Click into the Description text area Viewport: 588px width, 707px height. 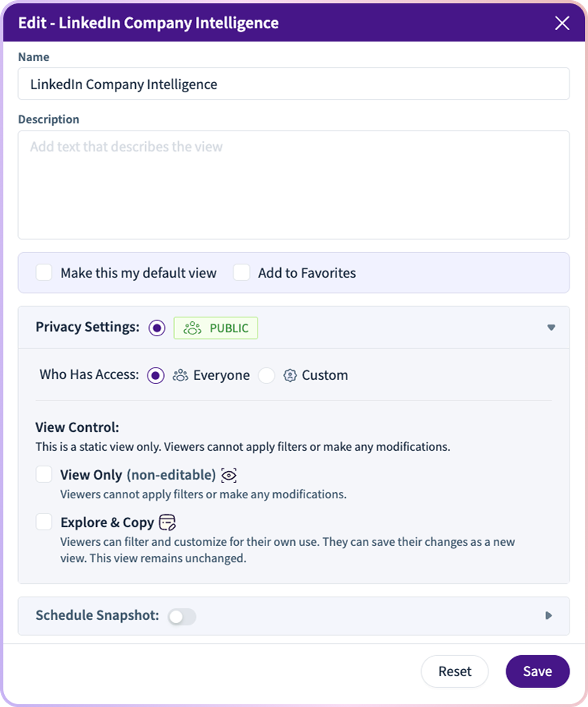click(294, 185)
